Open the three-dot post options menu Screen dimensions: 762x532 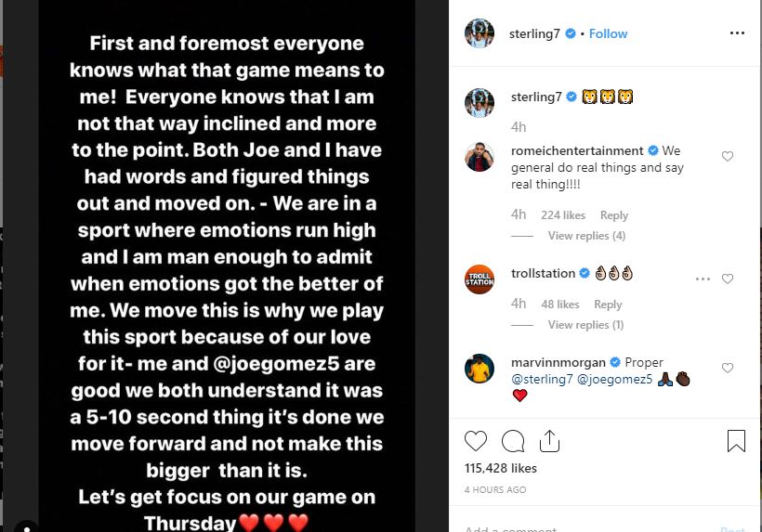click(737, 33)
